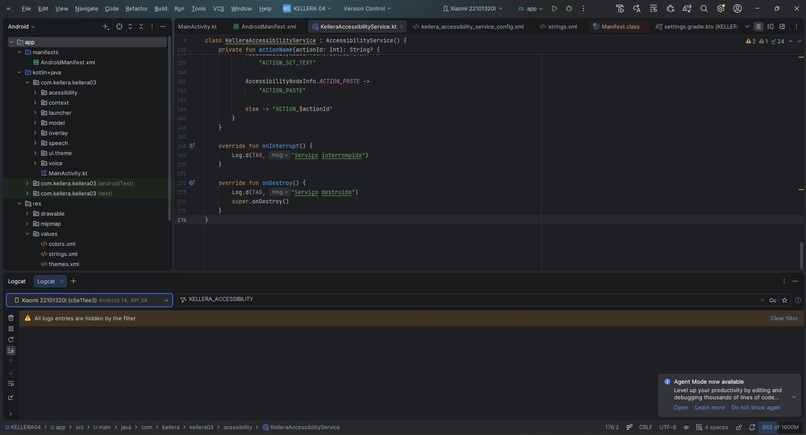Expand the acessibility package folder

[35, 93]
